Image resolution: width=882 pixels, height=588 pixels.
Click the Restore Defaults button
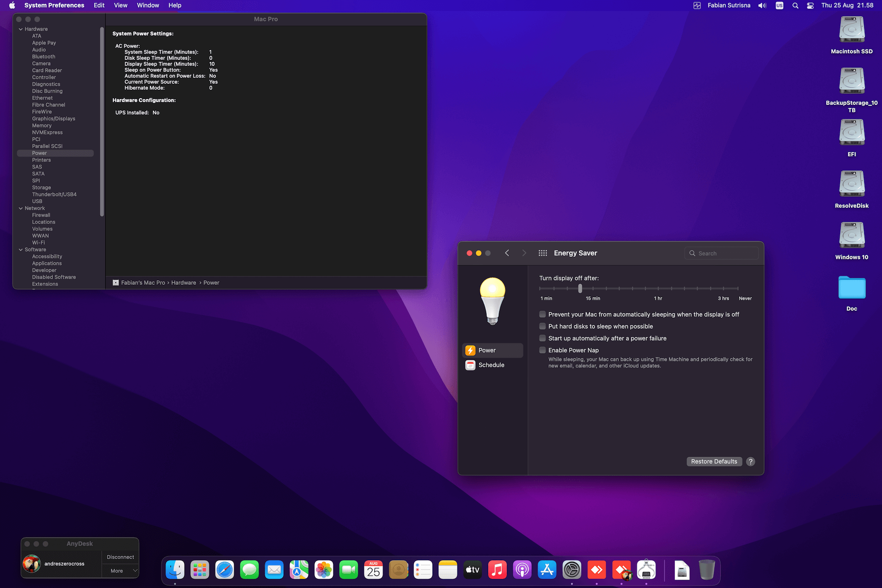tap(714, 462)
